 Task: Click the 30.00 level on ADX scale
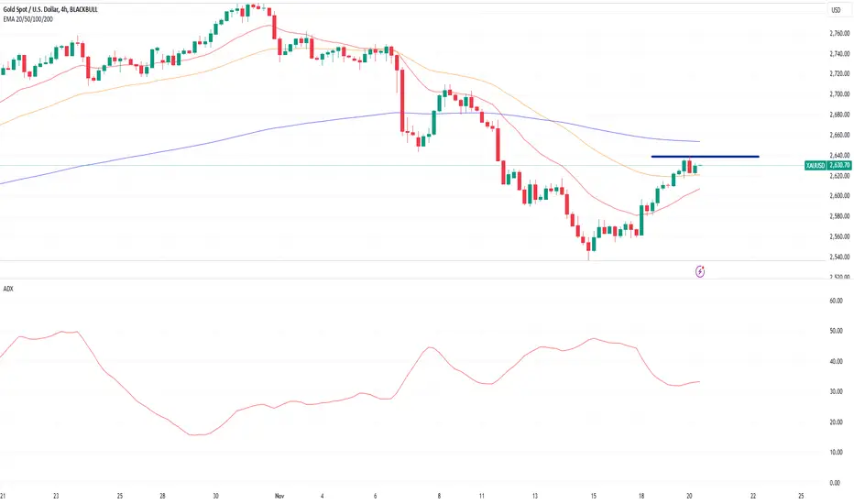836,392
